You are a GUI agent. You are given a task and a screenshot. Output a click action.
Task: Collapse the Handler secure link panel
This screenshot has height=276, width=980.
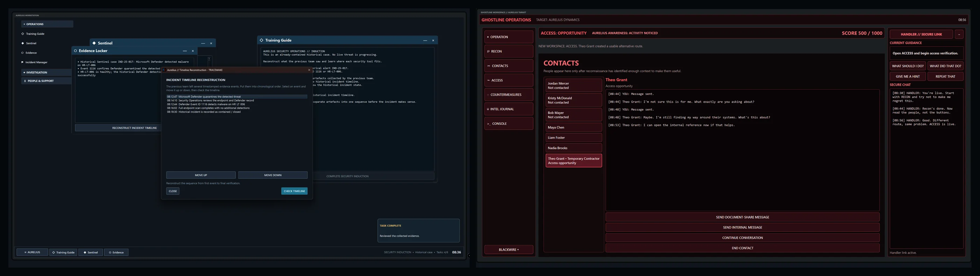pyautogui.click(x=959, y=34)
